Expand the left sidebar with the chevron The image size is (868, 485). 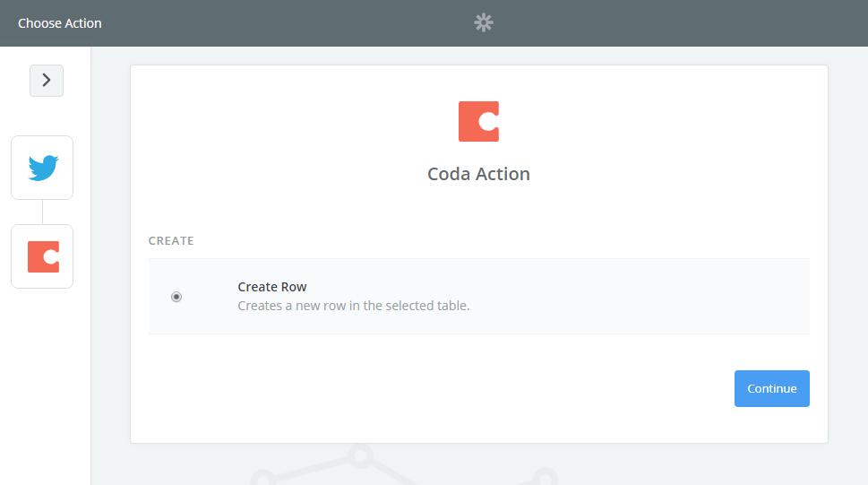(47, 81)
